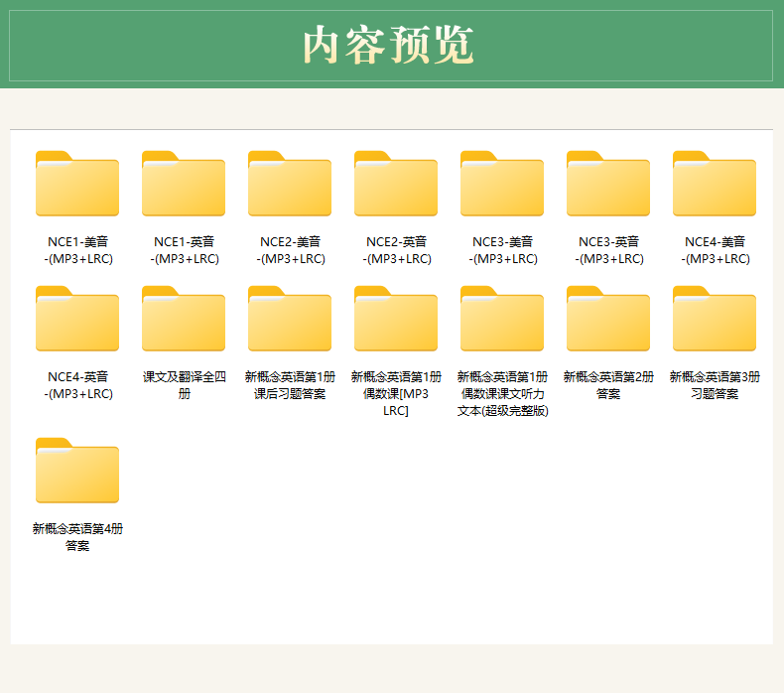This screenshot has height=693, width=784.
Task: Click the label ending 文本(超级完整版)
Action: (502, 394)
